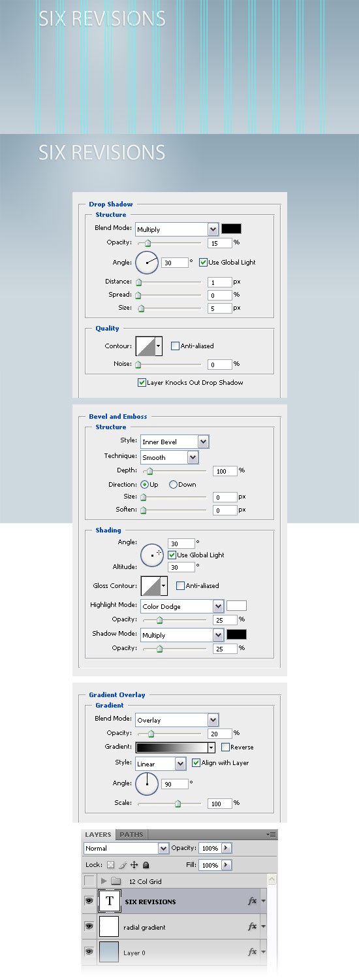Open layer Fill slider arrow
The width and height of the screenshot is (359, 980).
226,864
